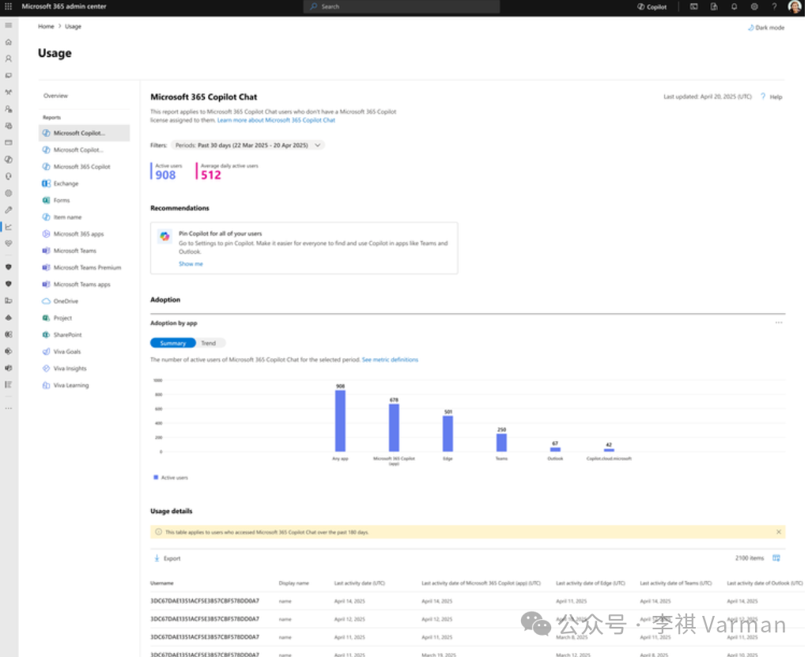The width and height of the screenshot is (812, 657).
Task: Open the Viva Goals report
Action: click(x=66, y=352)
